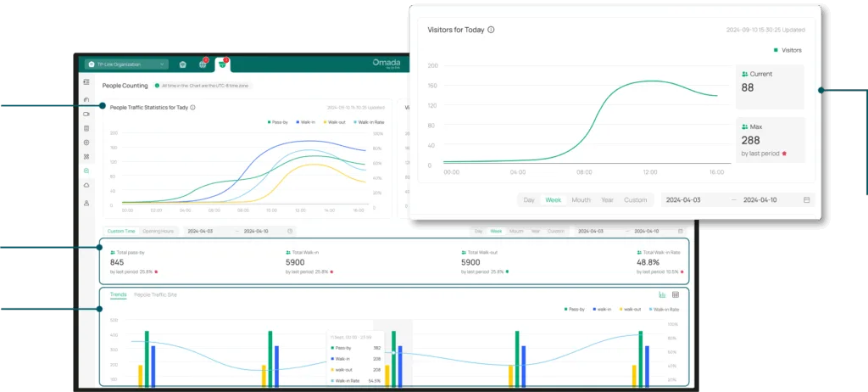The image size is (868, 392).
Task: Select Year range in Visitors popup
Action: 607,200
